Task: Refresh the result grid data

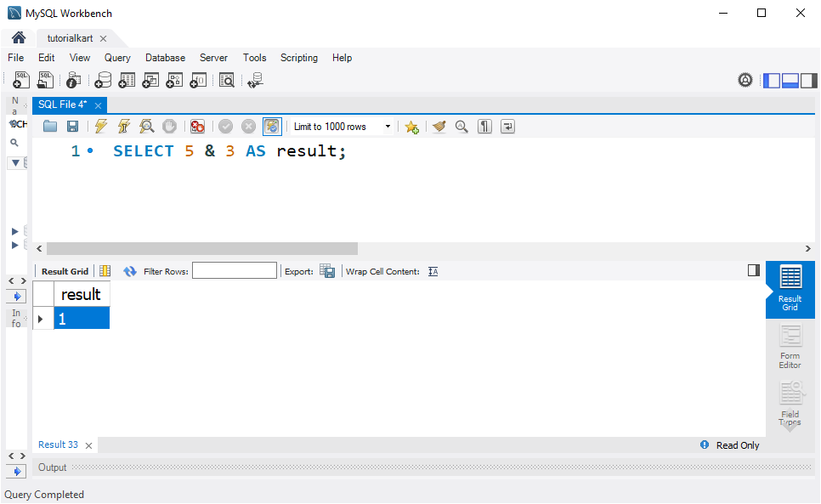Action: coord(130,271)
